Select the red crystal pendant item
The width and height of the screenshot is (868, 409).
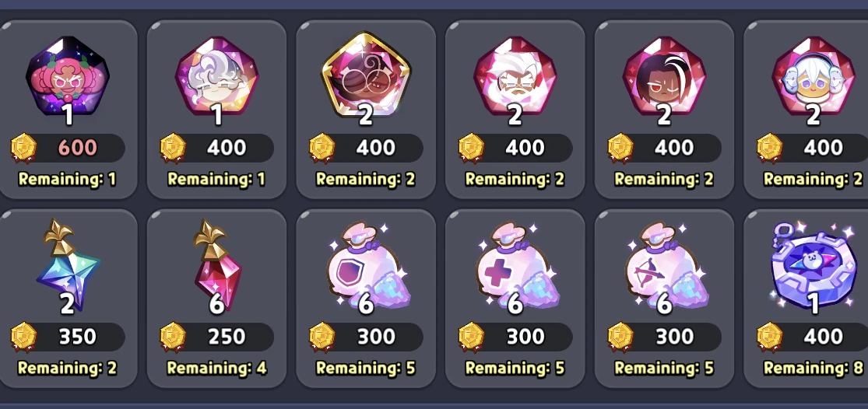click(215, 264)
